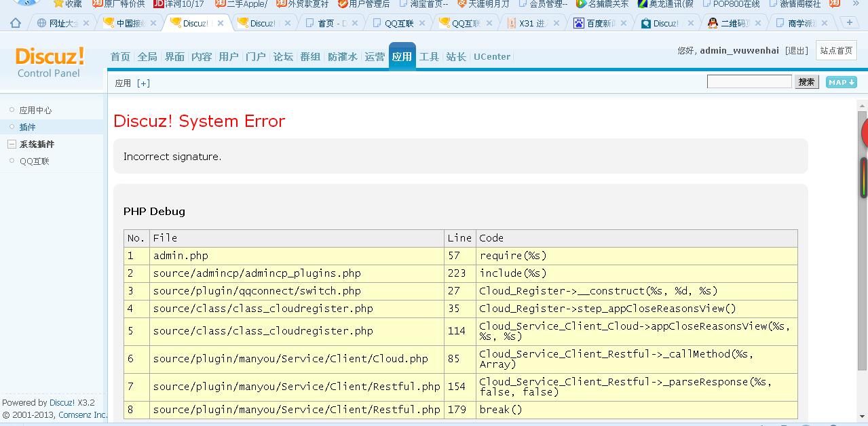
Task: Collapse the 系统插件 tree section
Action: [12, 144]
